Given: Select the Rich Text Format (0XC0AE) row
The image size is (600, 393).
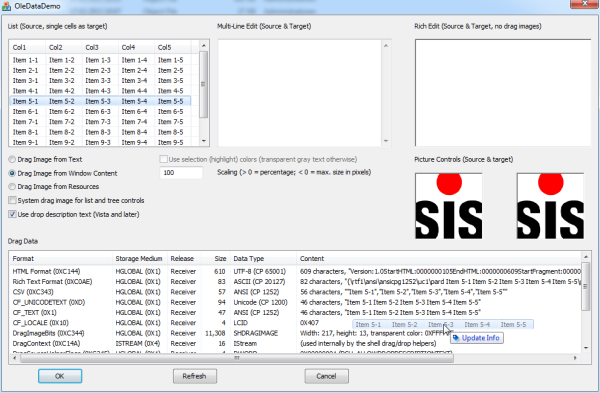Looking at the screenshot, I should [295, 282].
